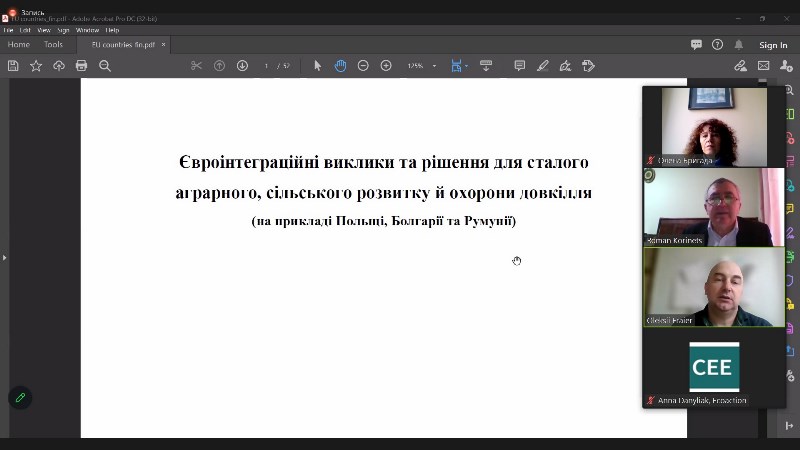Star this PDF as favorite
This screenshot has width=800, height=450.
36,66
